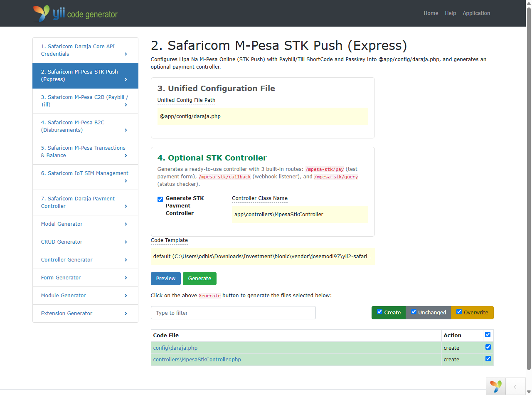
Task: Expand the debug toolbar arrow at the bottom corner
Action: pos(515,387)
